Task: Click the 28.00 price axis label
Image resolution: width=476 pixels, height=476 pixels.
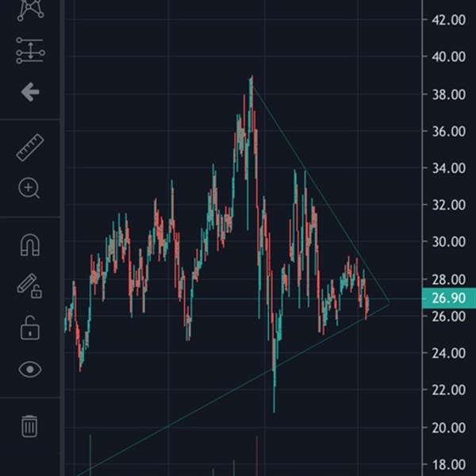Action: coord(449,279)
